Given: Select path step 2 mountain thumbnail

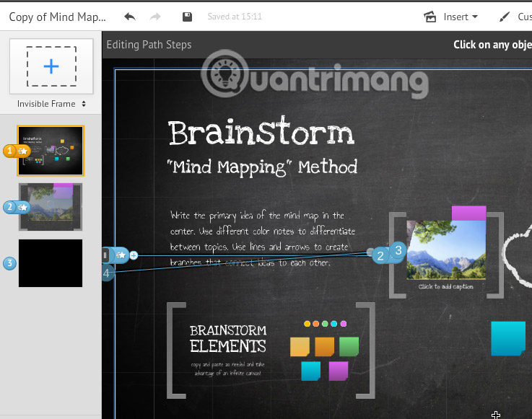Looking at the screenshot, I should (x=51, y=207).
